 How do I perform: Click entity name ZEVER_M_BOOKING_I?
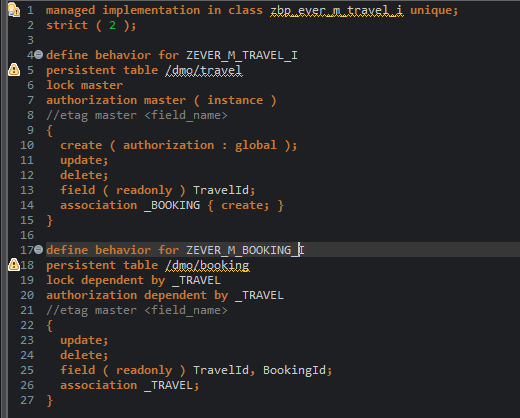pyautogui.click(x=245, y=250)
